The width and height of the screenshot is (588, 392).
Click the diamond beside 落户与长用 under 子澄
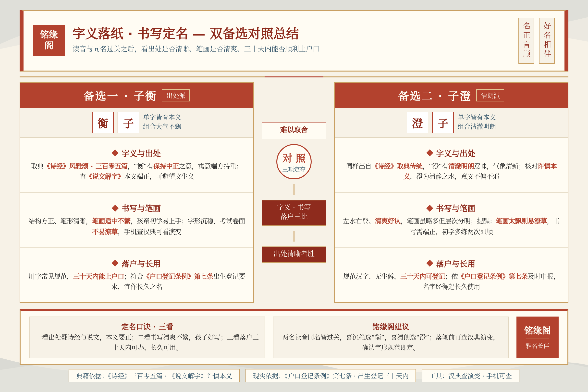click(429, 263)
